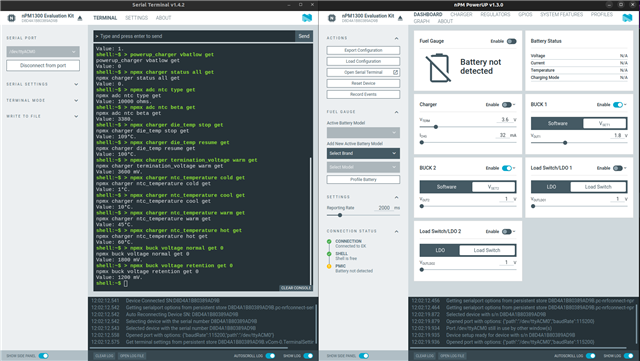Click device chip icon in nPM PowerUP

[332, 18]
